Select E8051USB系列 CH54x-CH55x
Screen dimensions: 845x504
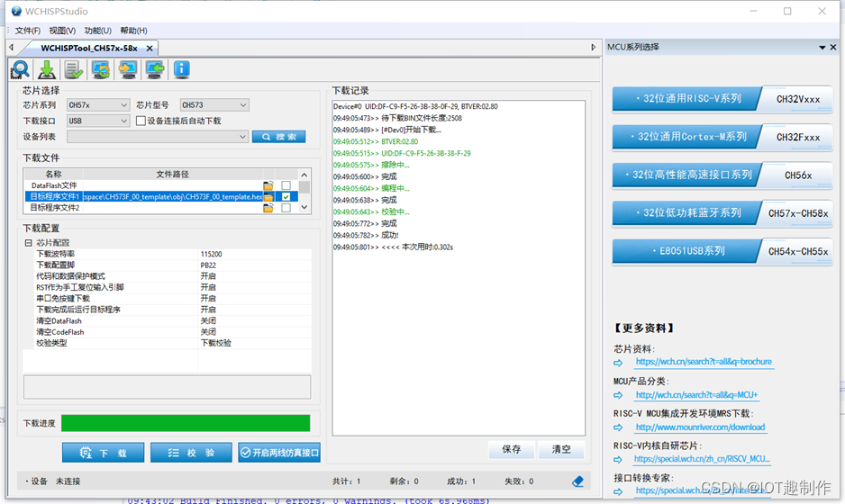point(722,251)
